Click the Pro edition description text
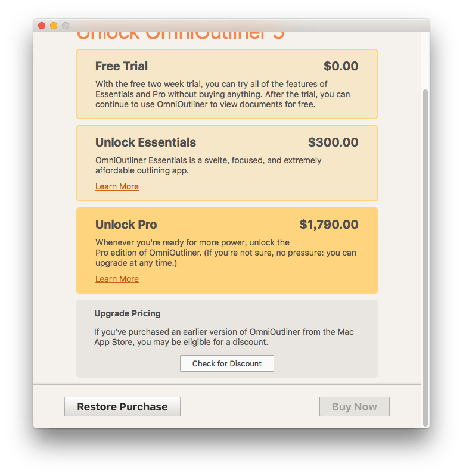 point(225,253)
